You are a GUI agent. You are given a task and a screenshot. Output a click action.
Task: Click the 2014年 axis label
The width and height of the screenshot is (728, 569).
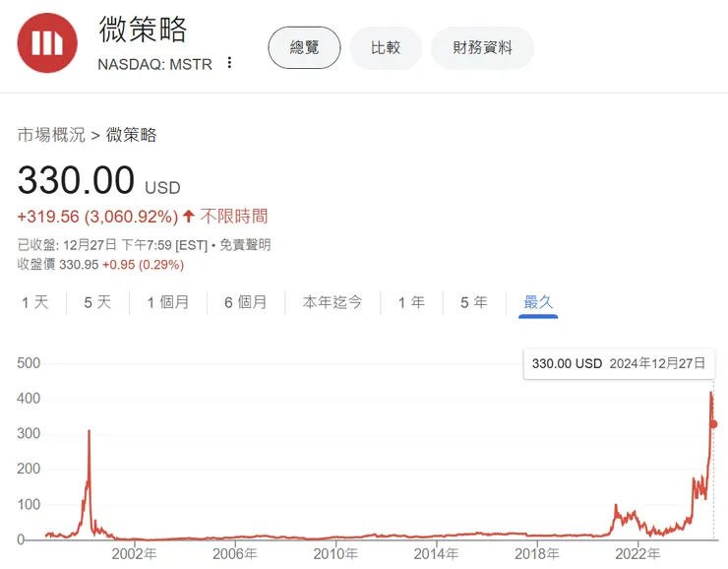click(437, 553)
